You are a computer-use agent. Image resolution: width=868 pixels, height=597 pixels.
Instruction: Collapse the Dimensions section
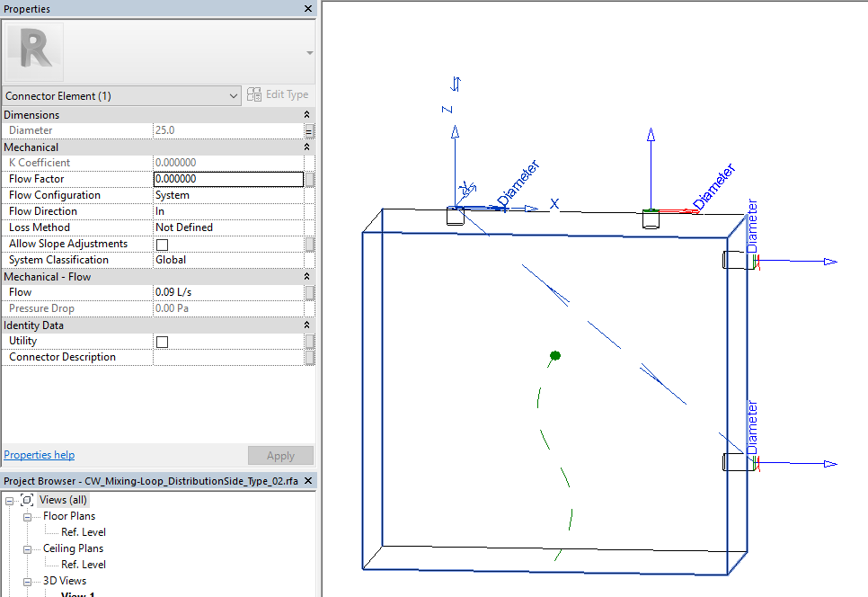[x=306, y=114]
